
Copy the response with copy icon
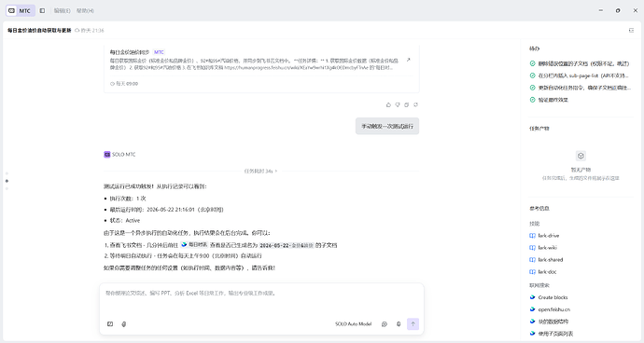(407, 105)
